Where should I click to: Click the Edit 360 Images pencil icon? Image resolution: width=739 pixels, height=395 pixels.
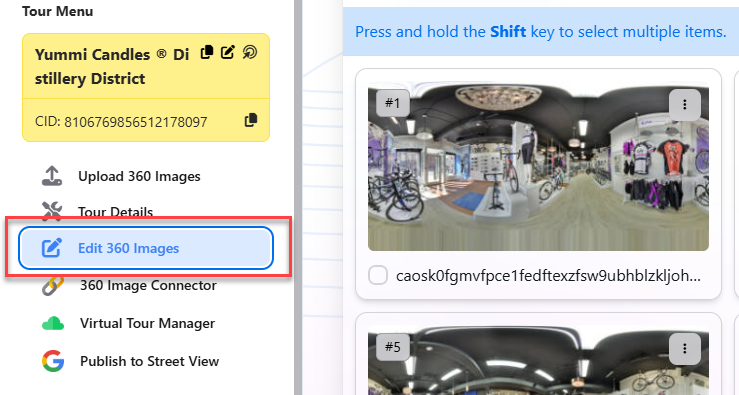click(51, 248)
